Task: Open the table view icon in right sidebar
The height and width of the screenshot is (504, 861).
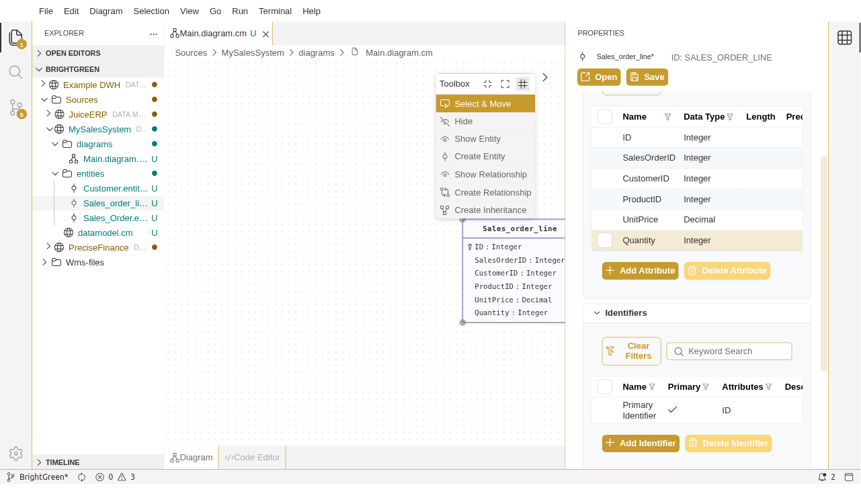Action: coord(844,38)
